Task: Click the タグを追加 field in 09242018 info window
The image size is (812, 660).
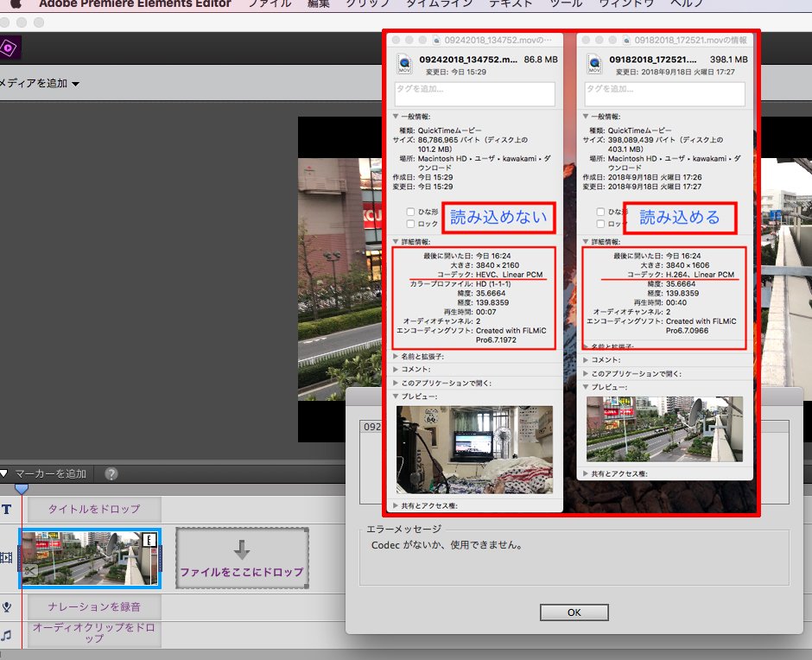Action: [x=475, y=94]
